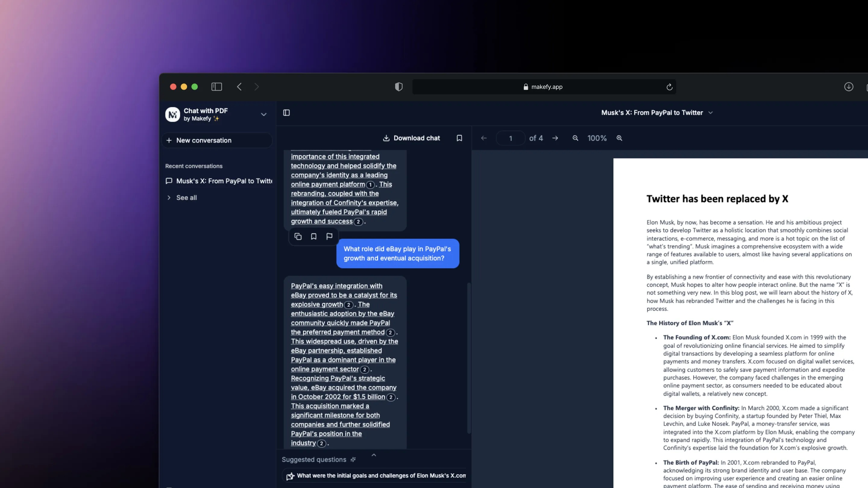The image size is (868, 488).
Task: Click the zoom out magnifier icon
Action: [x=575, y=138]
